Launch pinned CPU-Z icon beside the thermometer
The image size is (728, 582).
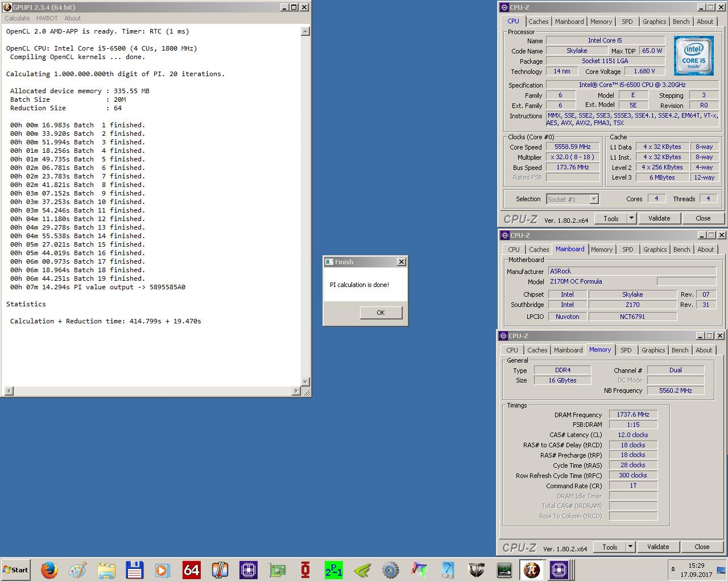click(x=248, y=569)
